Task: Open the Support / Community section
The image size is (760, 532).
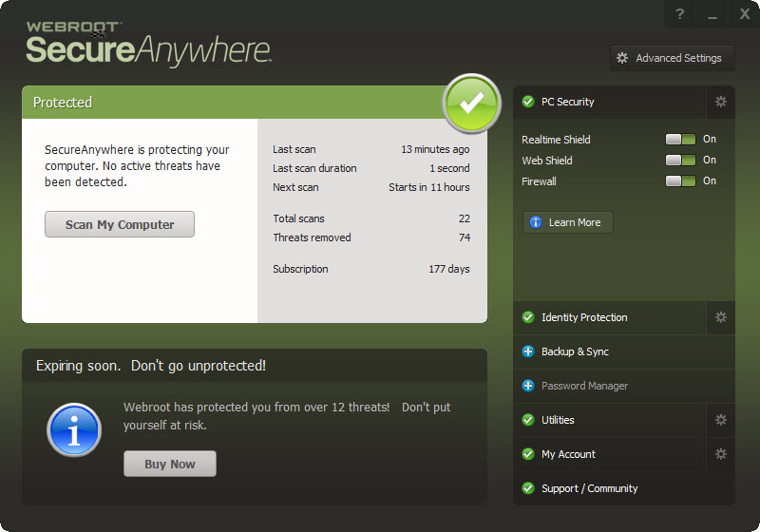Action: click(x=624, y=488)
